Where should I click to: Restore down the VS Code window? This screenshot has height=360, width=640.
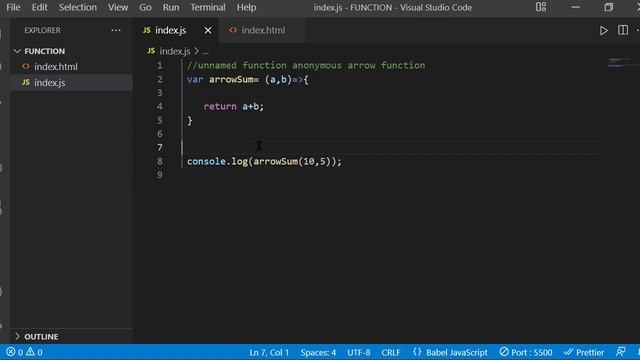coord(609,7)
